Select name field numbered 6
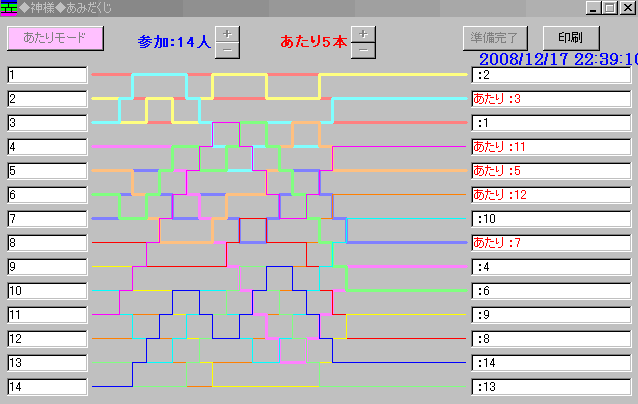638x404 pixels. click(x=47, y=195)
